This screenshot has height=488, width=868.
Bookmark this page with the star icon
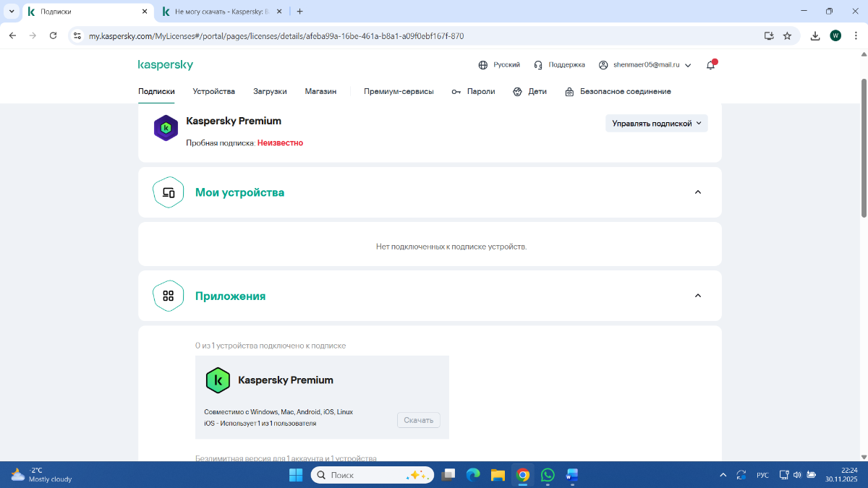787,35
